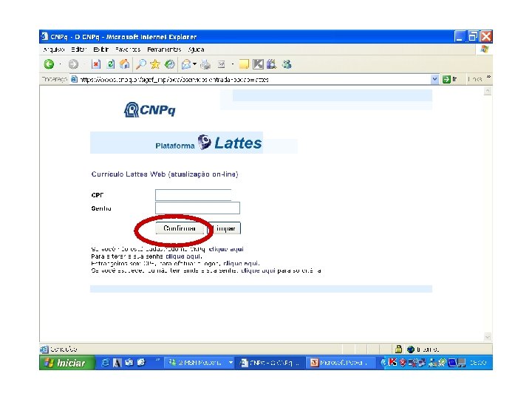Expand the Links toolbar chevron
532x399 pixels.
click(x=488, y=77)
